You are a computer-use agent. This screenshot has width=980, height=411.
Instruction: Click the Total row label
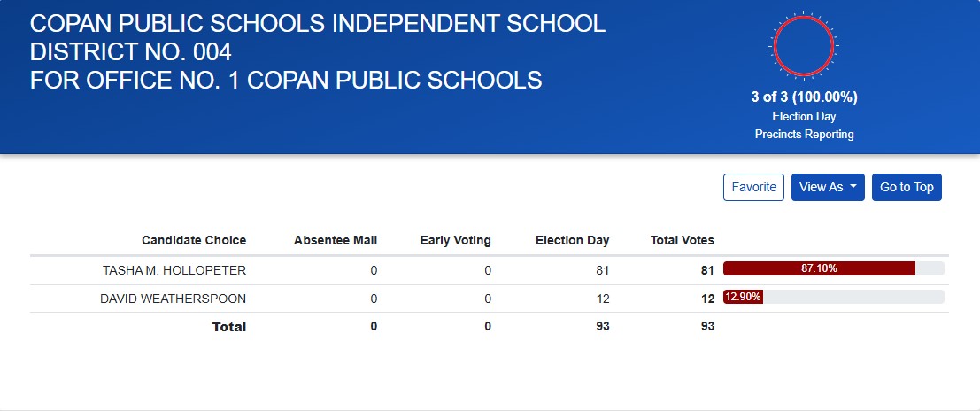point(229,327)
